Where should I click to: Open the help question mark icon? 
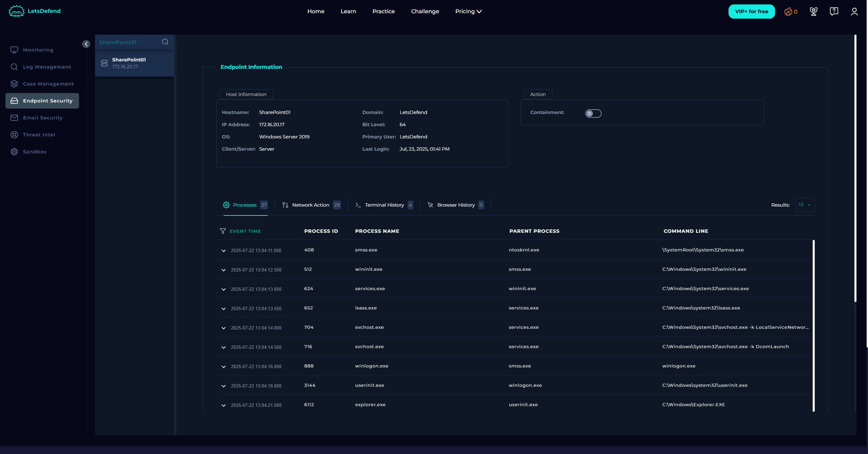pos(834,12)
